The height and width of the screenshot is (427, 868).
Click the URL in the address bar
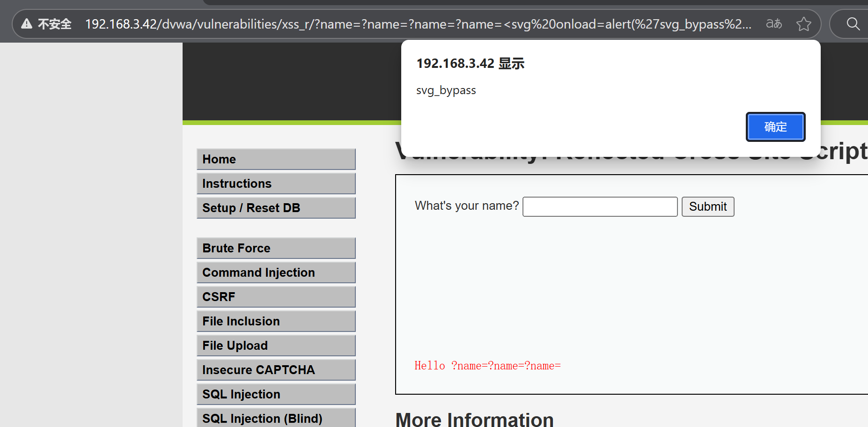coord(418,24)
